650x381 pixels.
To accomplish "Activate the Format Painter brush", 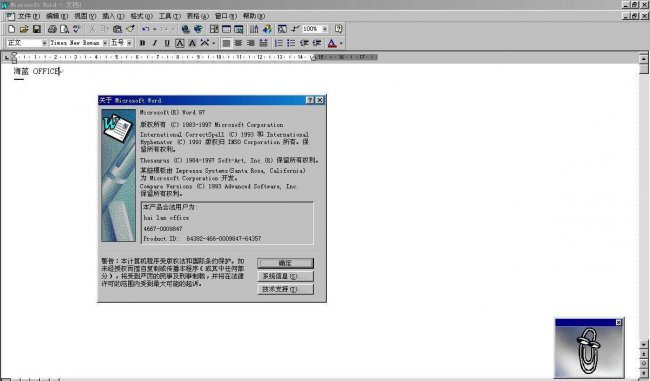I will [x=130, y=29].
